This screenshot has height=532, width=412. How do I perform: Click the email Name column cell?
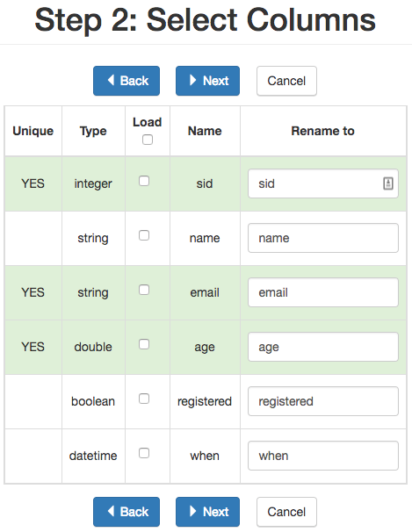tap(205, 292)
